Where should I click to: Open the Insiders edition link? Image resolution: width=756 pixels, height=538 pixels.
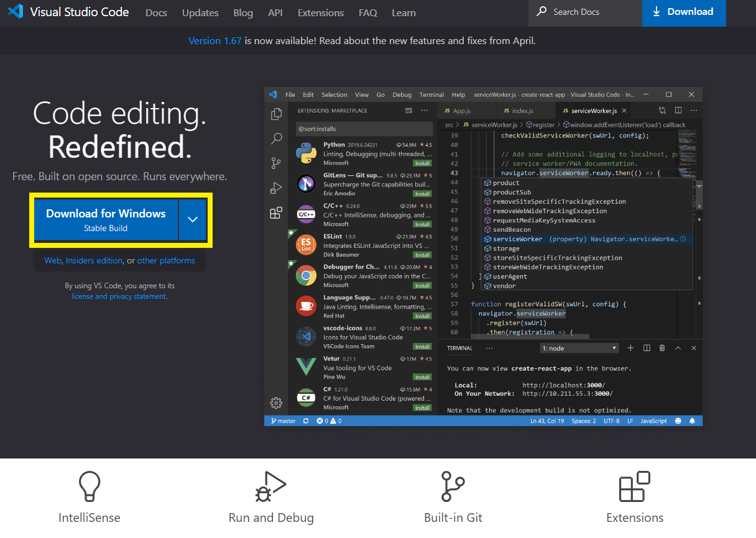94,260
